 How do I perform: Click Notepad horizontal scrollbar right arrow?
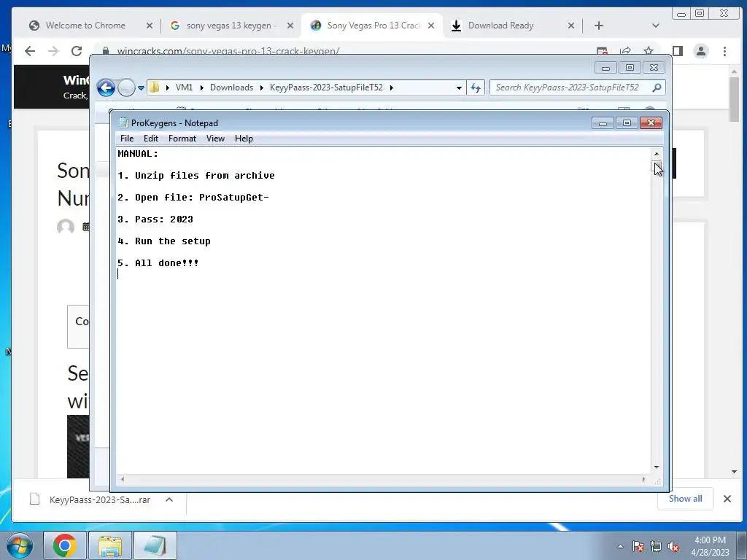click(643, 480)
